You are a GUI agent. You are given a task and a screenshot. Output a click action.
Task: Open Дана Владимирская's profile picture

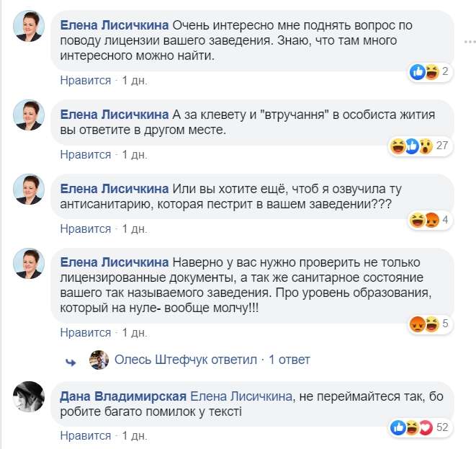coord(31,395)
